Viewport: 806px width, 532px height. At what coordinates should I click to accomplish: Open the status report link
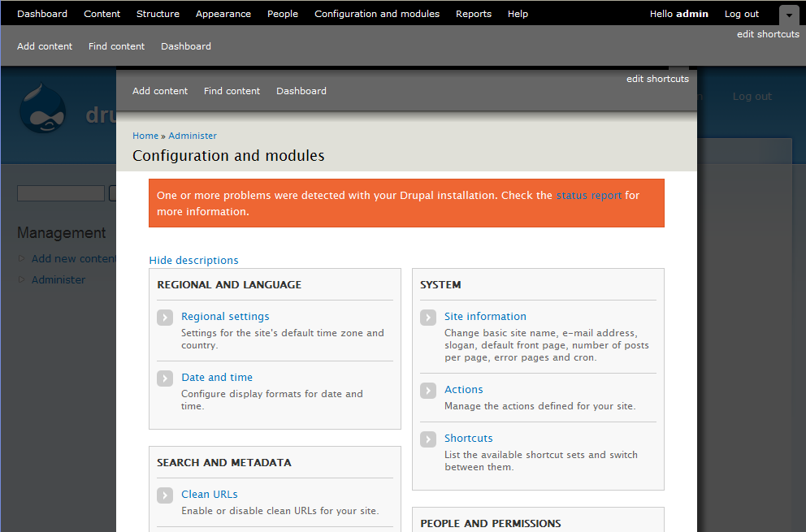tap(588, 196)
